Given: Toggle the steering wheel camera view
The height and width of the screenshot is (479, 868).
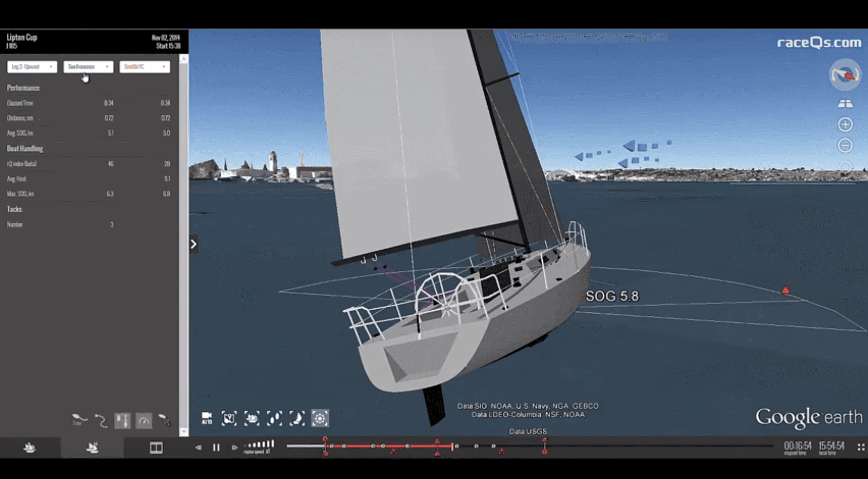Looking at the screenshot, I should tap(320, 418).
